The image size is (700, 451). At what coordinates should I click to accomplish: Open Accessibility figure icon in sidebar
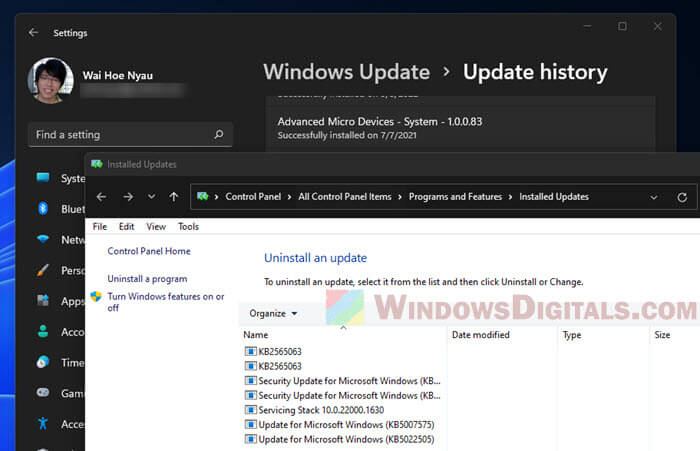click(x=43, y=423)
